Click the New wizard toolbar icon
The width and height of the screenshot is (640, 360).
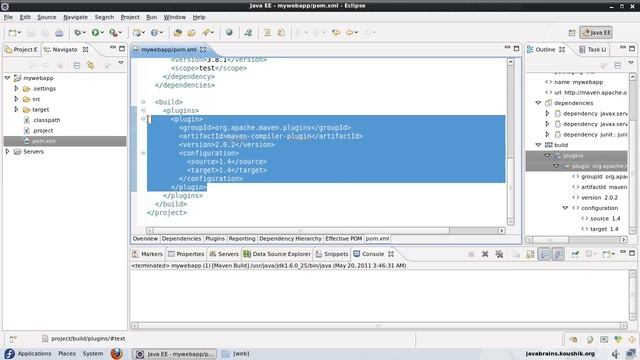[13, 33]
